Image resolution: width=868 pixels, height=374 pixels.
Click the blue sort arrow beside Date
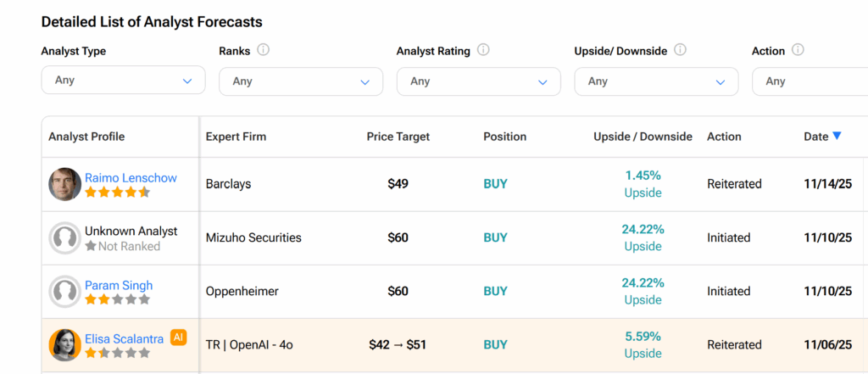(x=837, y=136)
